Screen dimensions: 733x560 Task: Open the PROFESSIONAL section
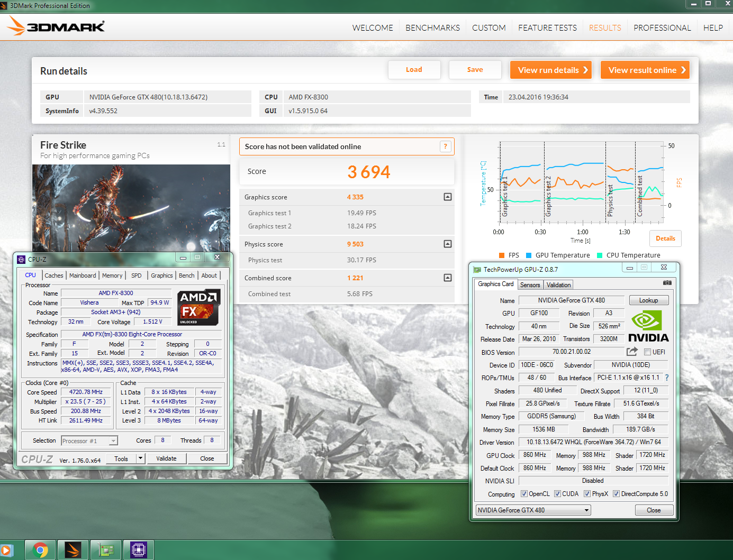coord(662,28)
